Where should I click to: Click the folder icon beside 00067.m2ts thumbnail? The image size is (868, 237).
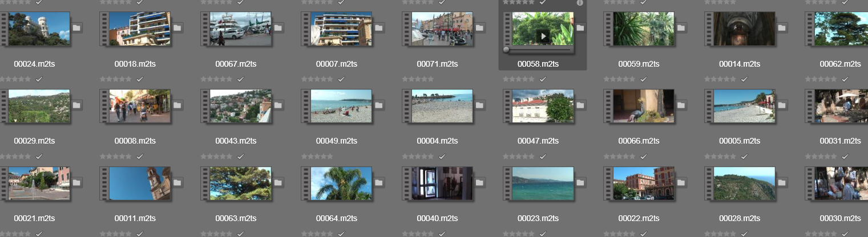[278, 27]
